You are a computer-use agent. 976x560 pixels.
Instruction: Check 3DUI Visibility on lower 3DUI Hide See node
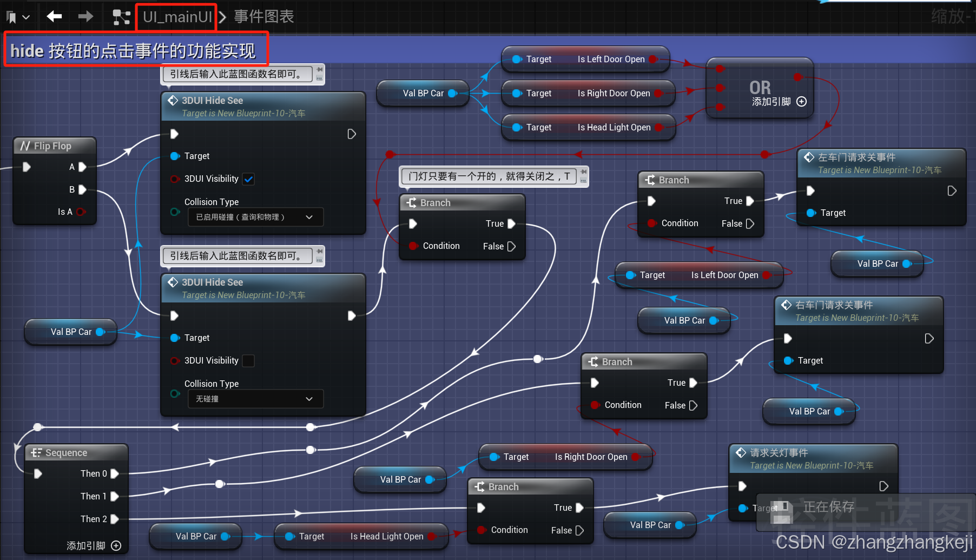tap(248, 361)
